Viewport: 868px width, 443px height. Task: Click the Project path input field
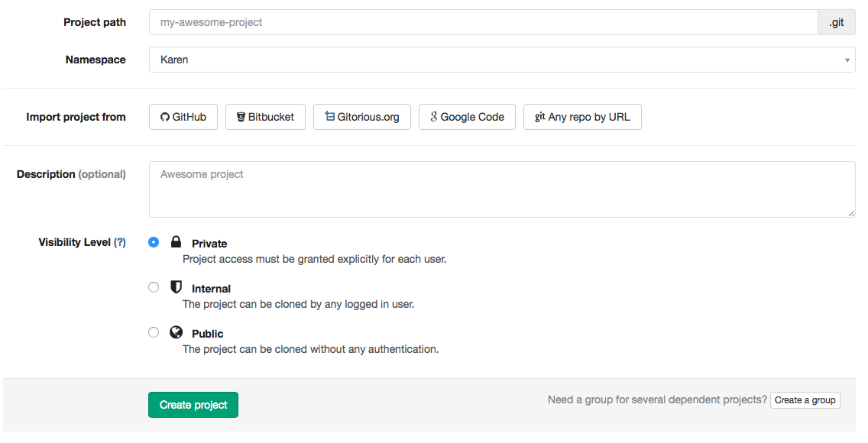481,22
